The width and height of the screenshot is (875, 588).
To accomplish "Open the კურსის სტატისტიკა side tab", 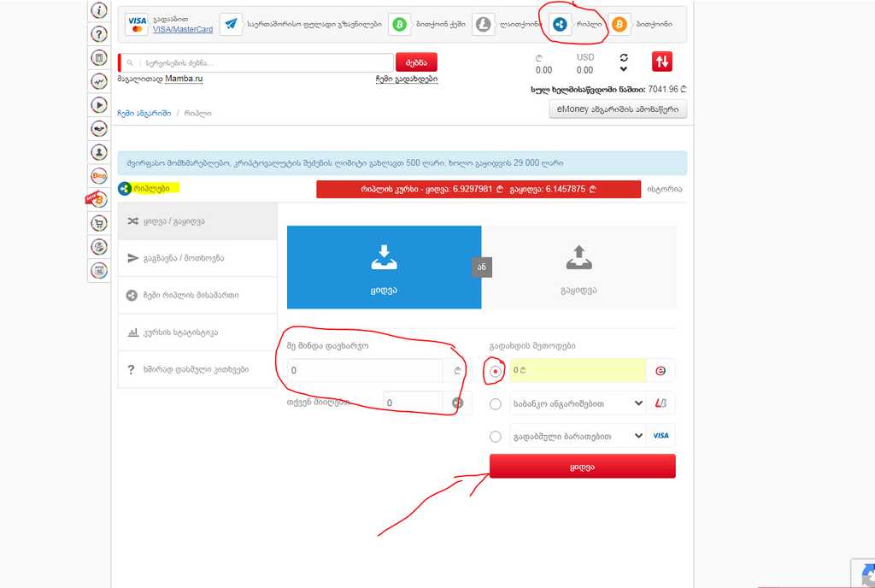I will pyautogui.click(x=197, y=332).
